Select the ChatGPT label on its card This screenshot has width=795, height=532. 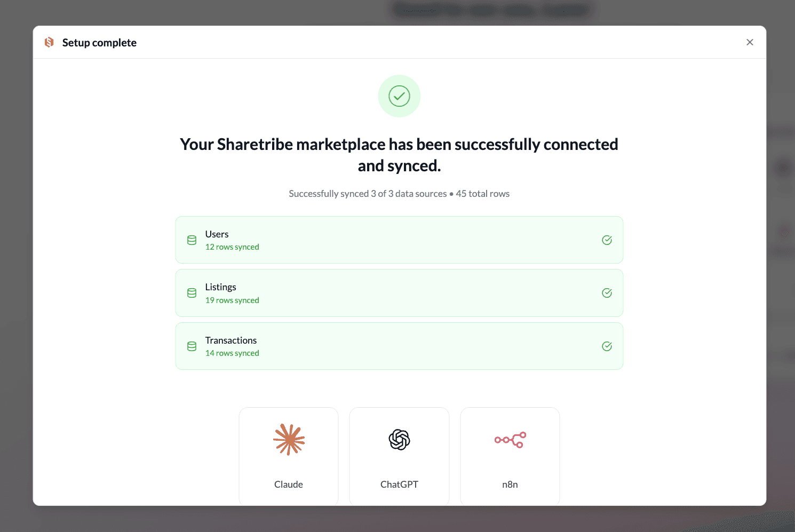click(x=399, y=485)
